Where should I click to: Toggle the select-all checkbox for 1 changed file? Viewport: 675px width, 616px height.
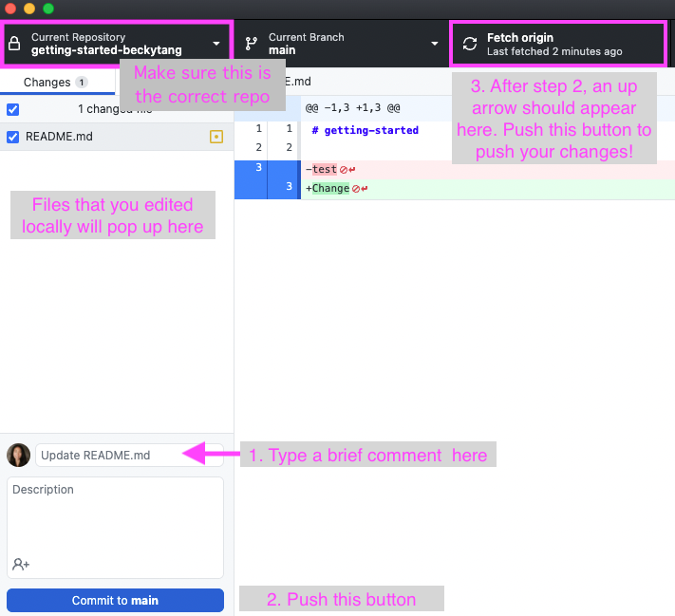(12, 109)
